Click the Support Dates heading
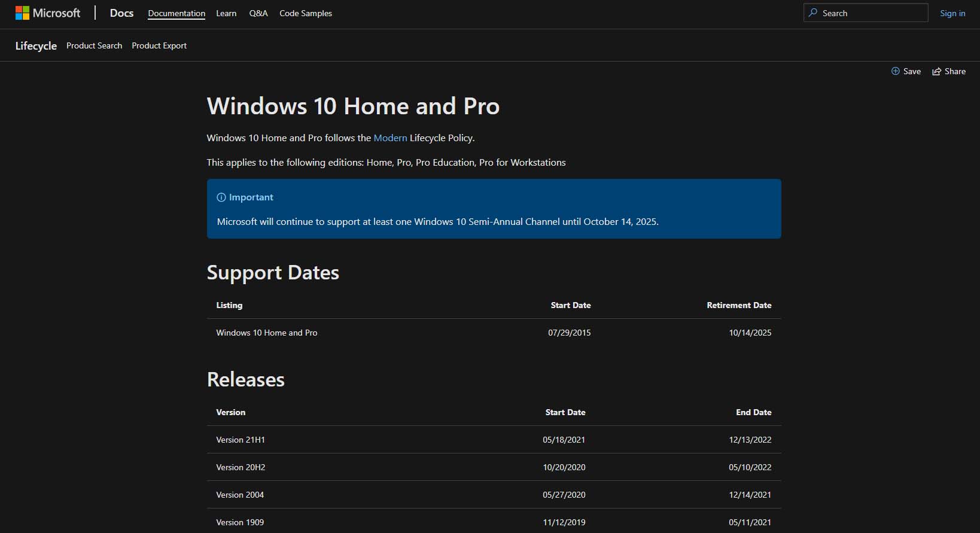Viewport: 980px width, 533px height. [x=273, y=273]
